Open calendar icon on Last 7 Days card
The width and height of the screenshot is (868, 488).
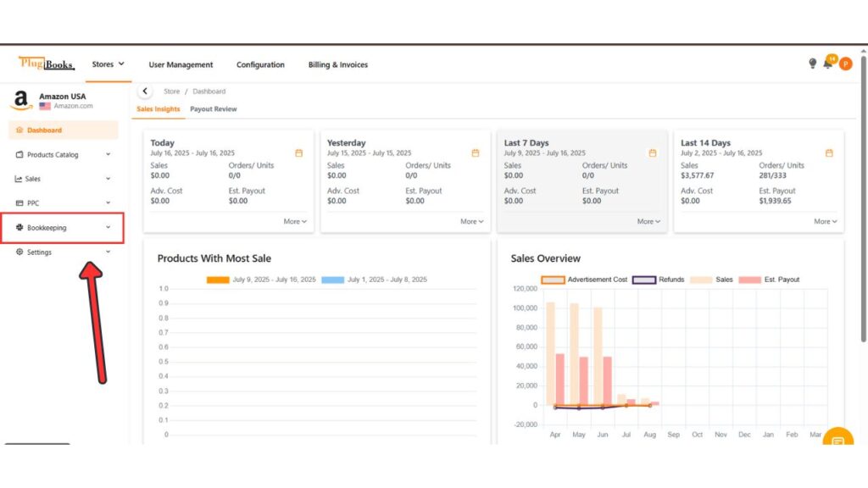pos(653,153)
